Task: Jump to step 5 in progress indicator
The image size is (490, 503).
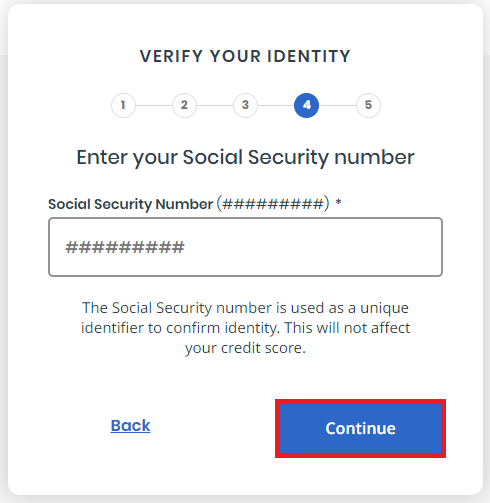Action: click(x=368, y=105)
